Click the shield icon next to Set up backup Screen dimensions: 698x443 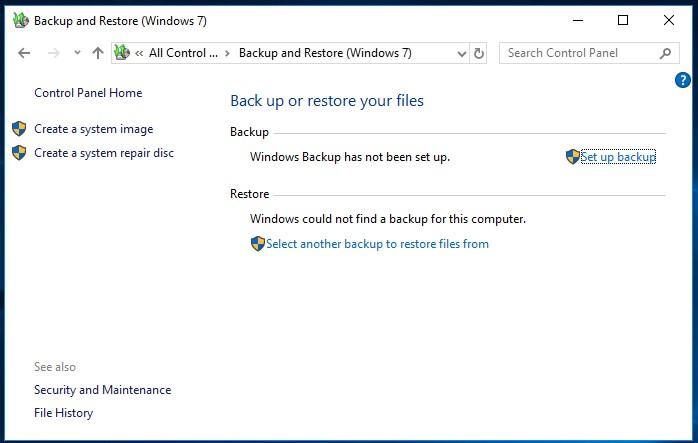click(x=572, y=157)
